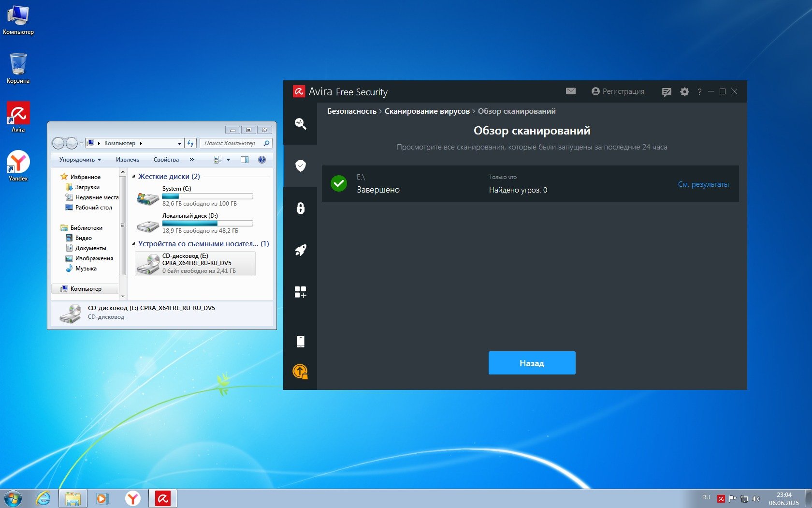Open the См. результаты link
The height and width of the screenshot is (508, 812).
703,184
